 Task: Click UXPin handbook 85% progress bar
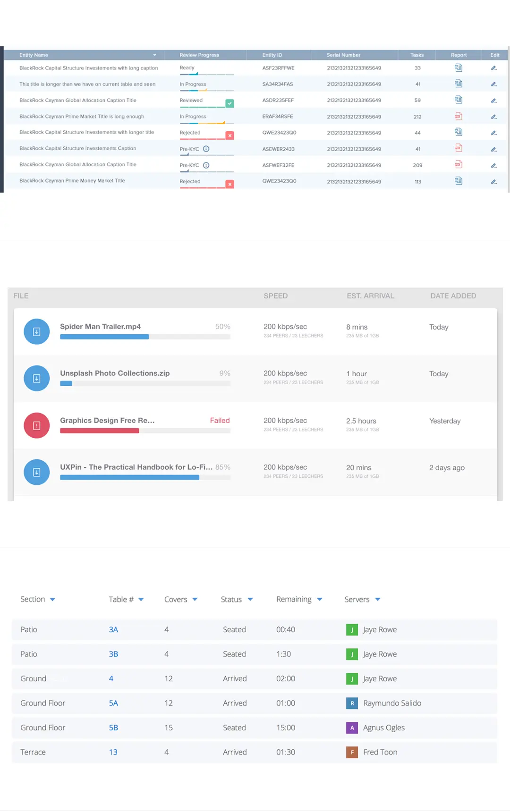coord(145,478)
